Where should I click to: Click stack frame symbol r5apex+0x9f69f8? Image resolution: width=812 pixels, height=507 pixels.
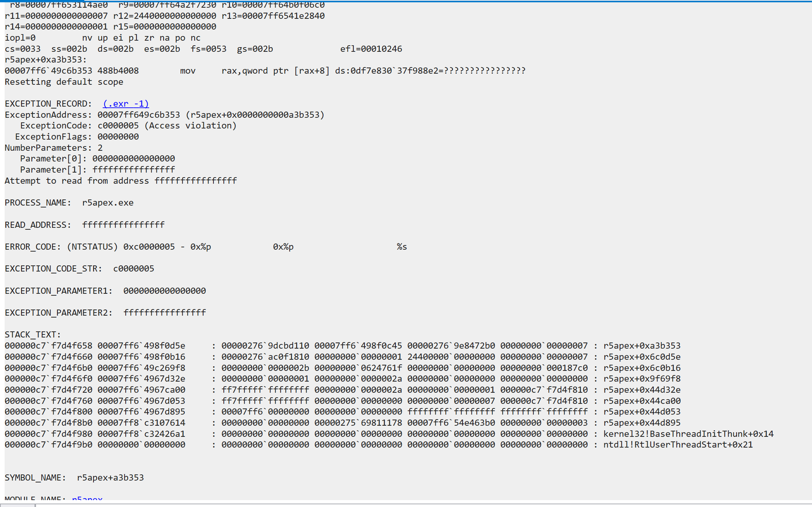pyautogui.click(x=642, y=379)
